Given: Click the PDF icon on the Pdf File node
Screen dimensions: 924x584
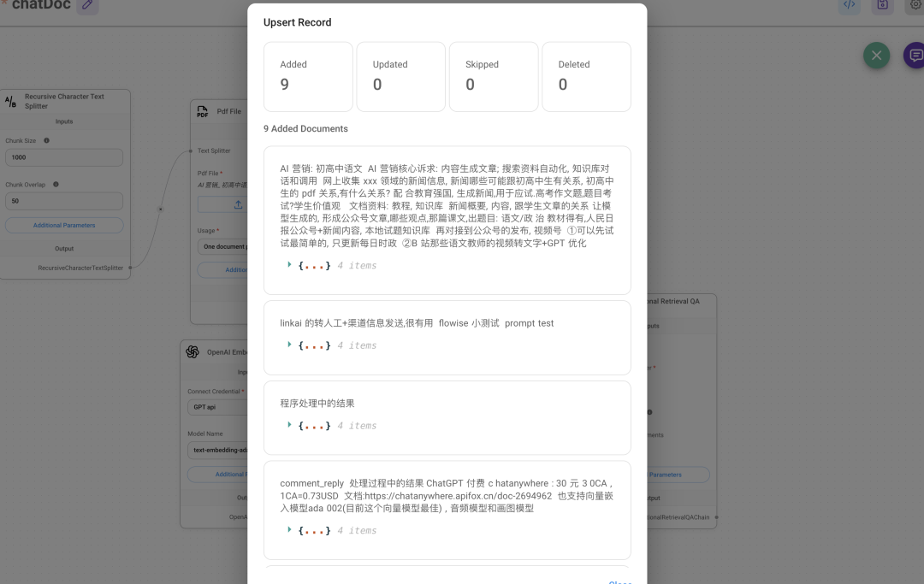Looking at the screenshot, I should (x=201, y=111).
